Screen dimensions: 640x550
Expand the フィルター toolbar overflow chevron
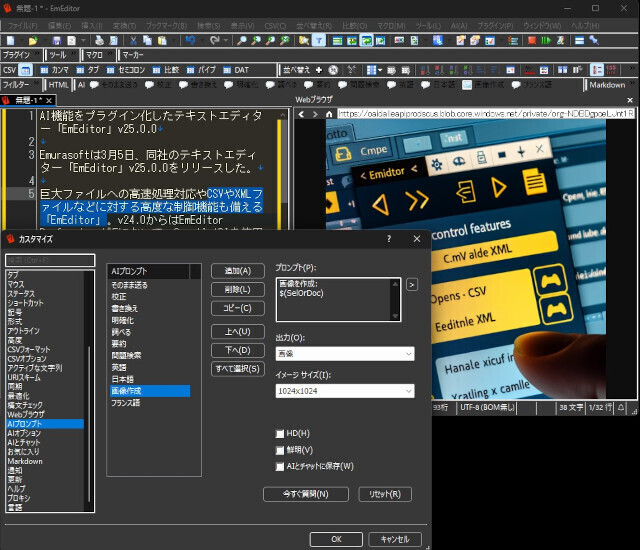point(37,83)
